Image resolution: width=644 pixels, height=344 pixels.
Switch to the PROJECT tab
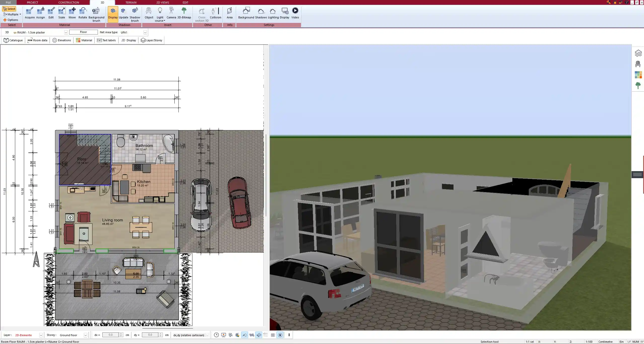point(32,2)
